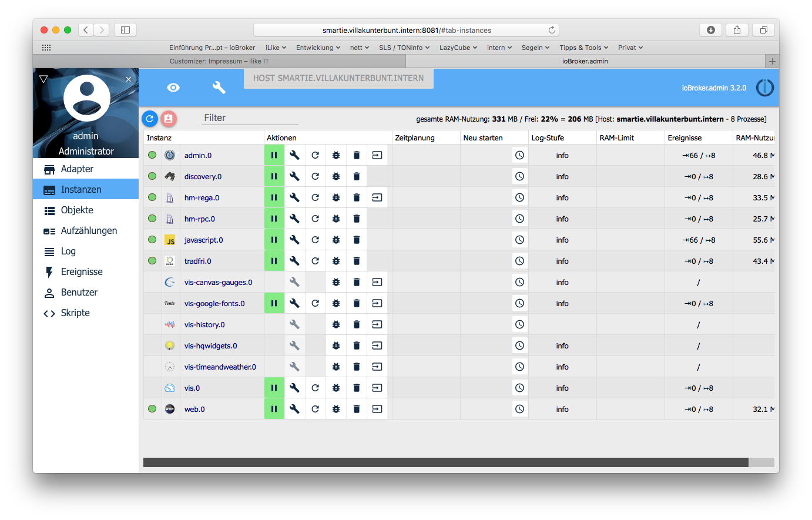Expand the intern bookmarks folder
This screenshot has height=520, width=812.
pyautogui.click(x=499, y=48)
